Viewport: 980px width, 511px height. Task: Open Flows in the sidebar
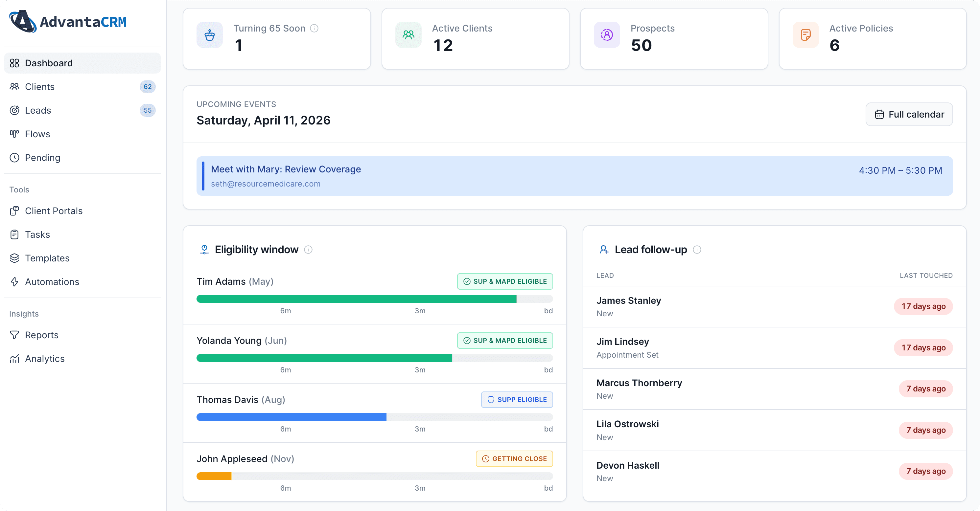pyautogui.click(x=82, y=134)
